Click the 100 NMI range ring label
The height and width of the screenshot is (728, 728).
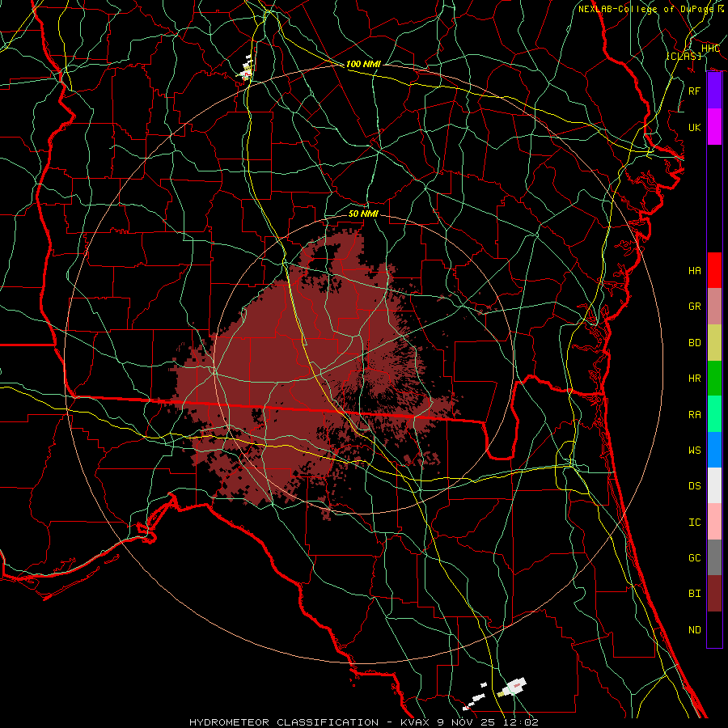363,64
